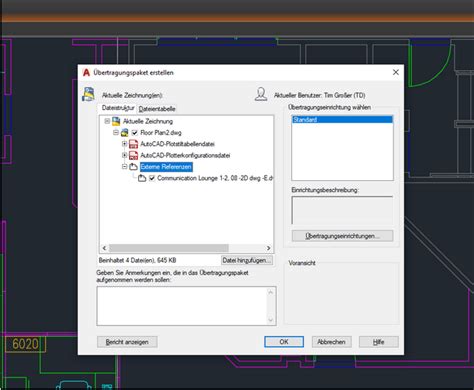Click the AutoCAD-Plotterkonfigurationsdatei file icon

[133, 155]
